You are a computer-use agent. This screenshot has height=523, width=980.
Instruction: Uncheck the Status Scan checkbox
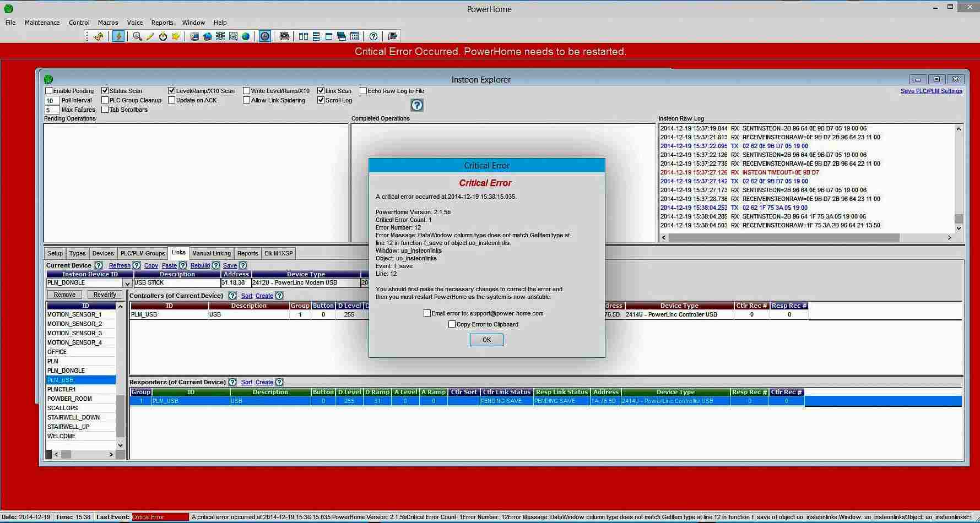tap(105, 91)
